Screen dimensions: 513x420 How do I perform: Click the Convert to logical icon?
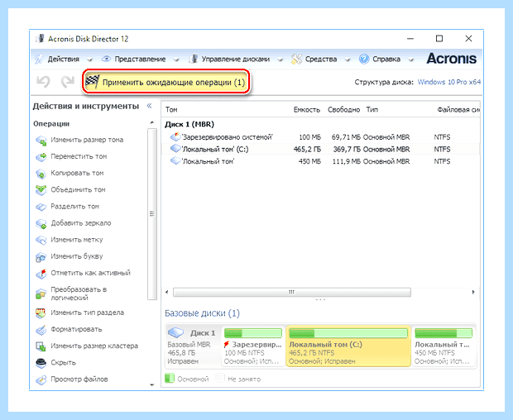(41, 294)
